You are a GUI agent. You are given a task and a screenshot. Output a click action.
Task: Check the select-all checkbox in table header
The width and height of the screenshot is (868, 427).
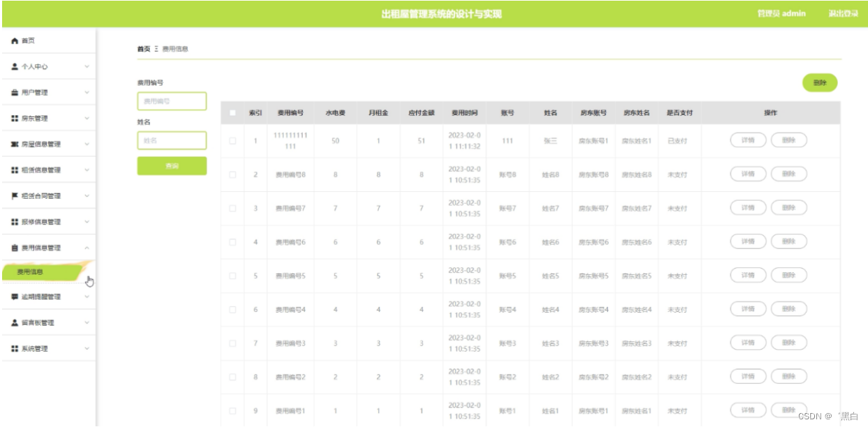click(x=233, y=112)
